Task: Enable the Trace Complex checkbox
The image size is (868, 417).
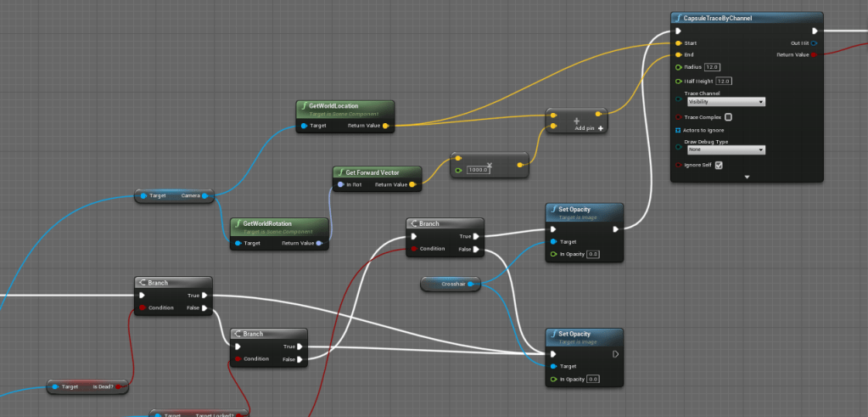Action: coord(728,117)
